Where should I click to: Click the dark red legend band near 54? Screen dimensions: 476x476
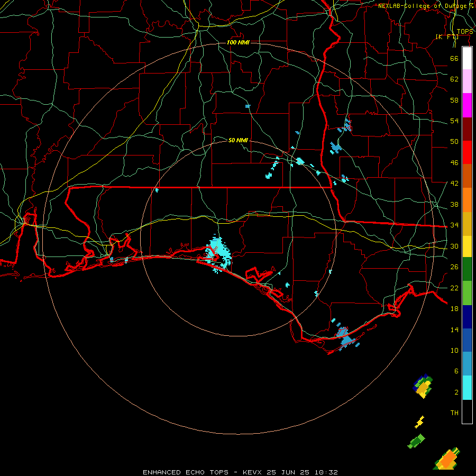click(x=467, y=130)
